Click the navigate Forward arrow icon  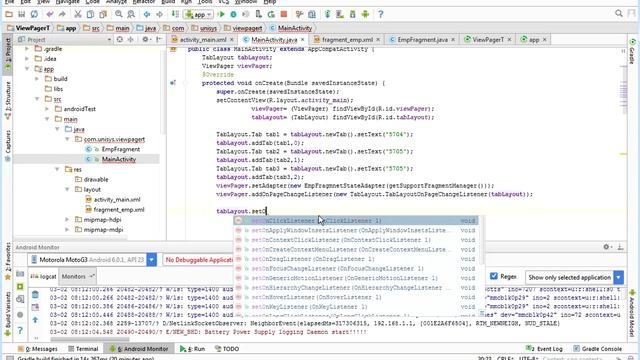(x=159, y=14)
